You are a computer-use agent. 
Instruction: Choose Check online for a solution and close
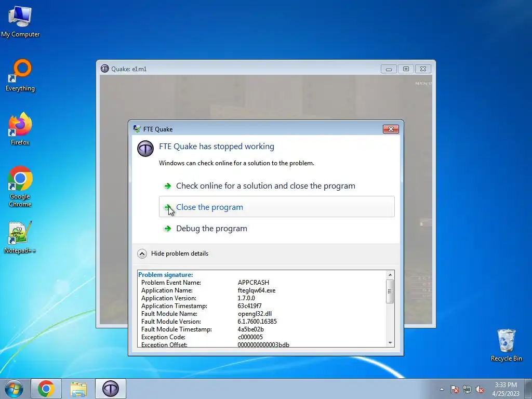[x=276, y=186]
